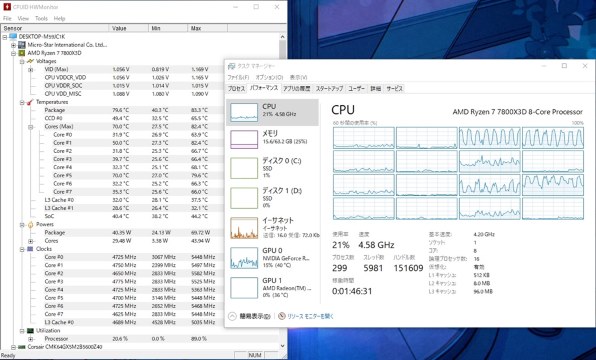The height and width of the screenshot is (360, 596).
Task: Click the NUM indicator in HWMonitor status bar
Action: point(255,355)
